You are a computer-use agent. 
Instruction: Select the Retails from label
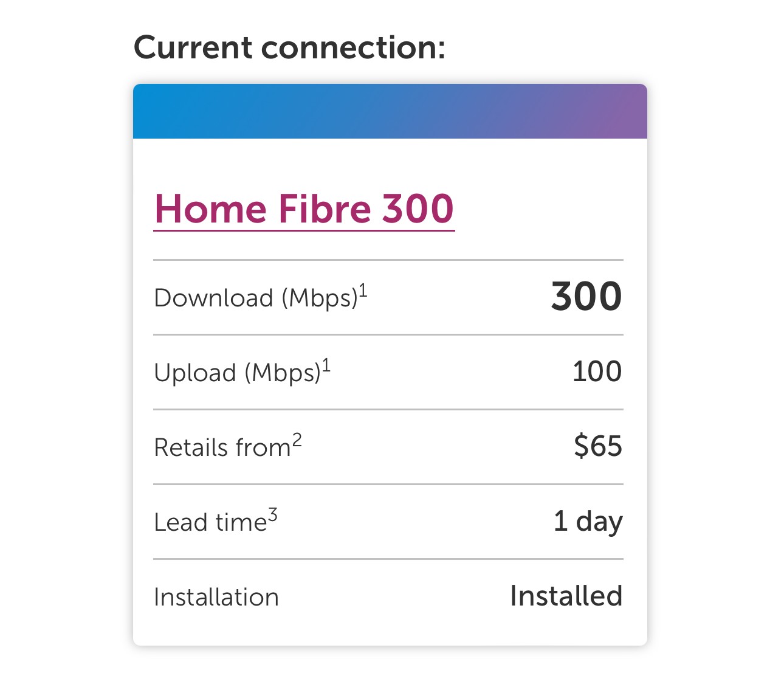pyautogui.click(x=222, y=448)
